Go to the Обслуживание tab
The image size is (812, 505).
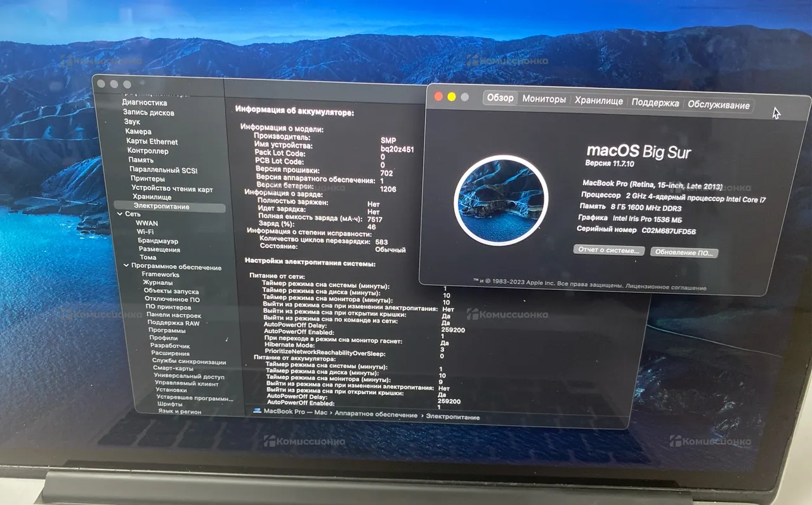[718, 105]
